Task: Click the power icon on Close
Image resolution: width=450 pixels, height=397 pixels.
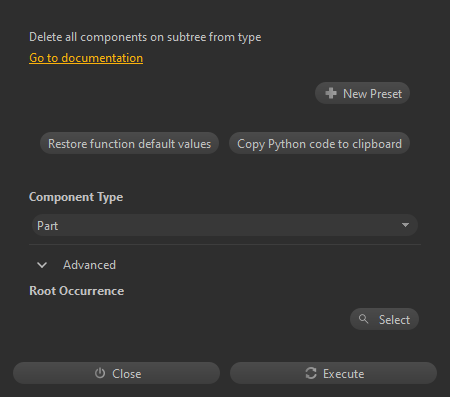Action: coord(100,373)
